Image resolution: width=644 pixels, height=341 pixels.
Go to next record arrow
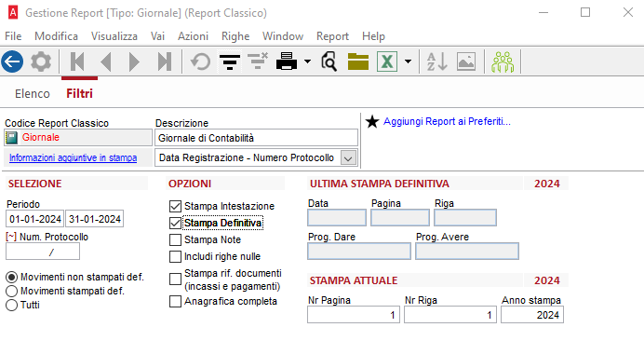coord(134,61)
